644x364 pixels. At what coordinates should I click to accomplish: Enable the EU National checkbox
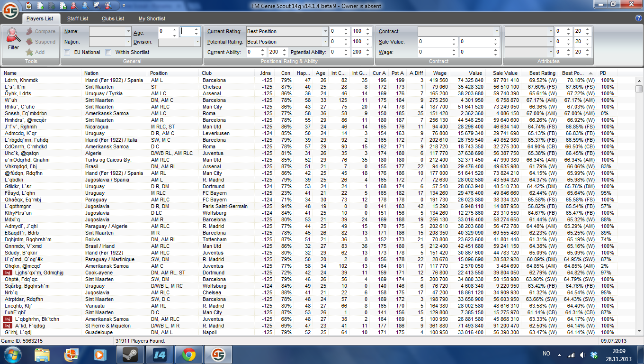(x=67, y=52)
